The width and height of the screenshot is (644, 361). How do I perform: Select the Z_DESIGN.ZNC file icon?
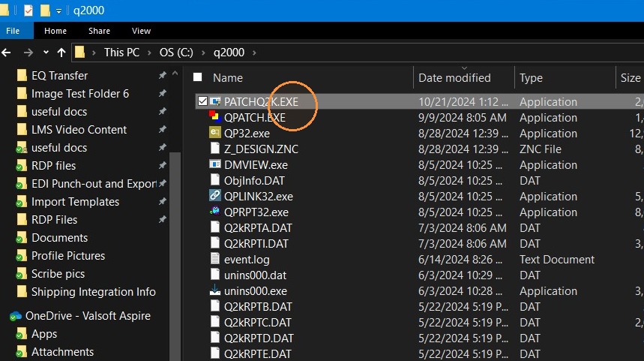(215, 149)
